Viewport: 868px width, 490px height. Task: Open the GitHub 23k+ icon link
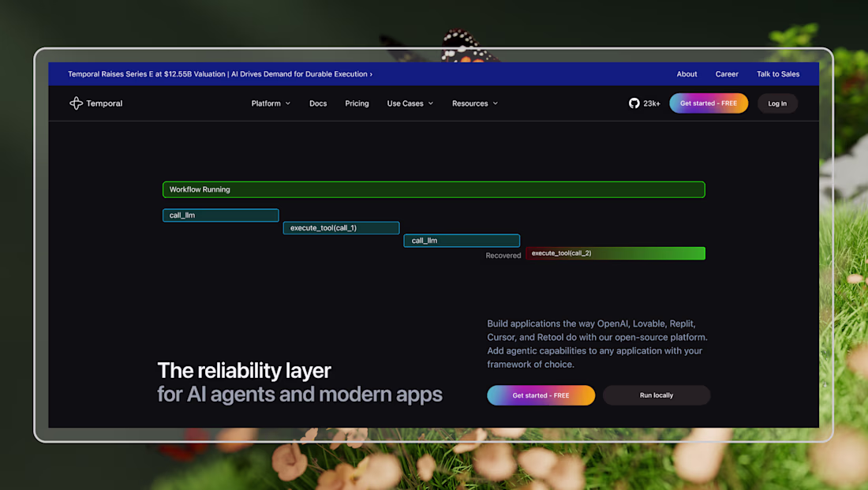(634, 103)
